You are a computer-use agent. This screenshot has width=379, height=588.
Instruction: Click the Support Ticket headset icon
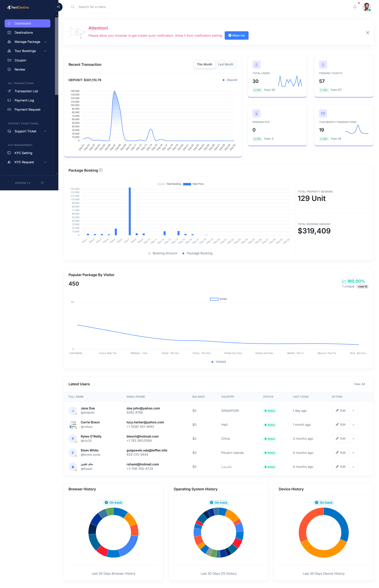coord(9,131)
